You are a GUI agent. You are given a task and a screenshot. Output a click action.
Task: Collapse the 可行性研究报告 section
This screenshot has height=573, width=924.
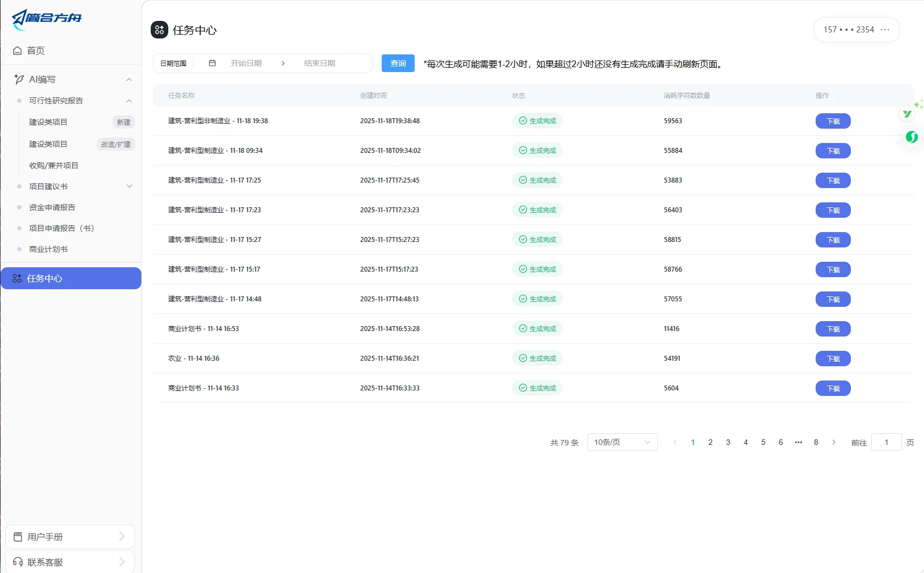tap(129, 101)
